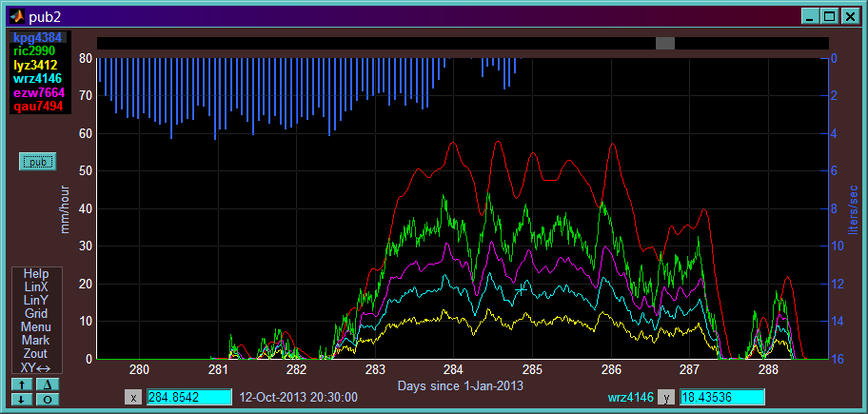
Task: Click the delta (Δ) cursor button
Action: click(x=48, y=384)
